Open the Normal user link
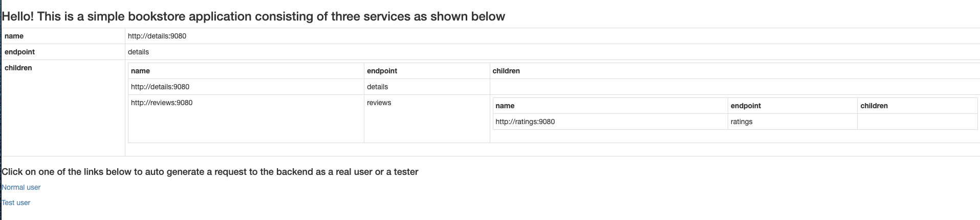This screenshot has width=980, height=220. coord(21,187)
